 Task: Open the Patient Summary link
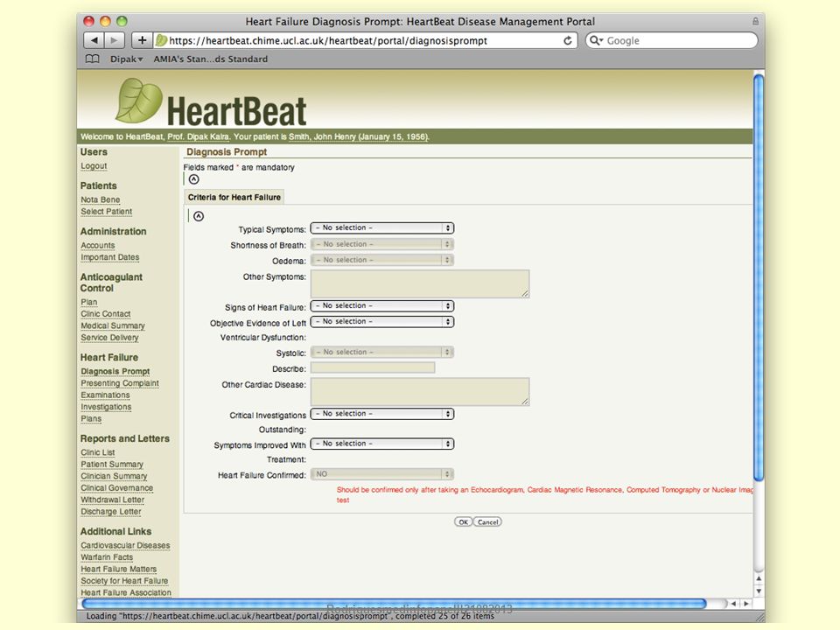click(112, 465)
